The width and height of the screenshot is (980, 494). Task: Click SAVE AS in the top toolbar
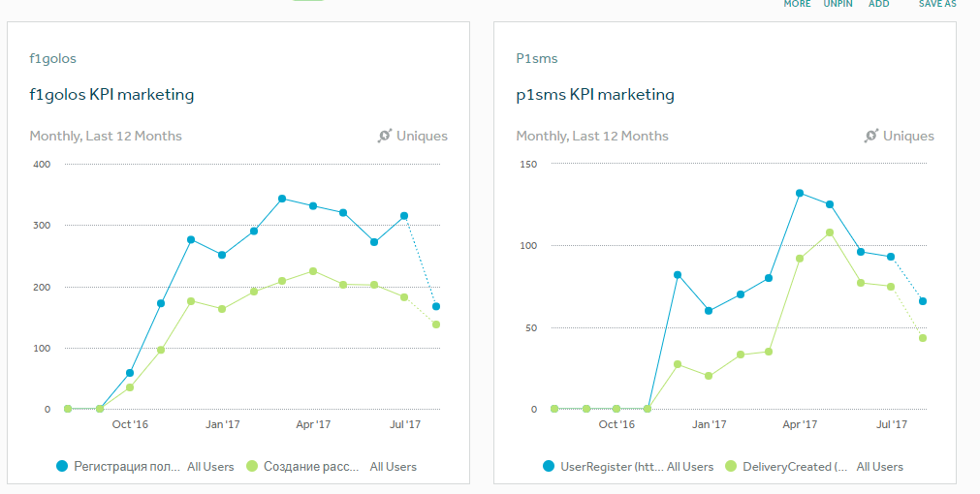(x=937, y=4)
